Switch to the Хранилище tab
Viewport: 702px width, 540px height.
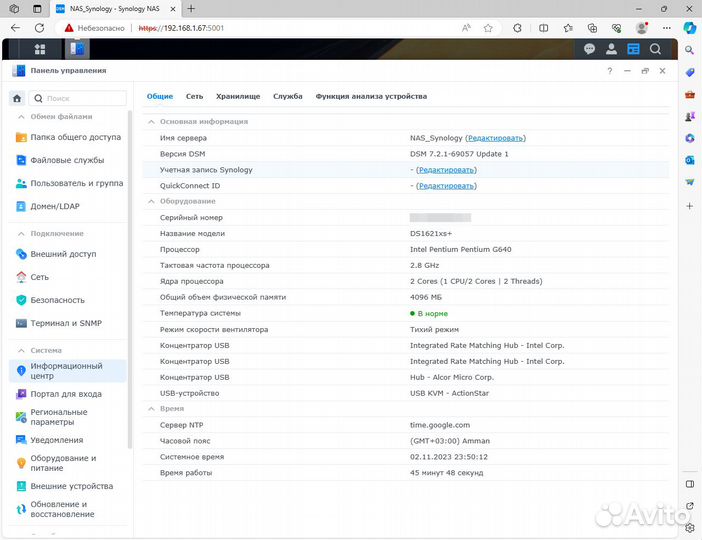pyautogui.click(x=238, y=96)
